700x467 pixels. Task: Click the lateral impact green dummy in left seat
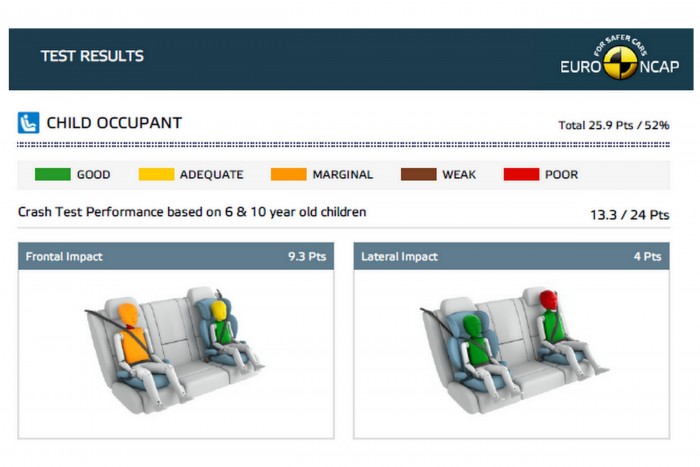pos(478,343)
